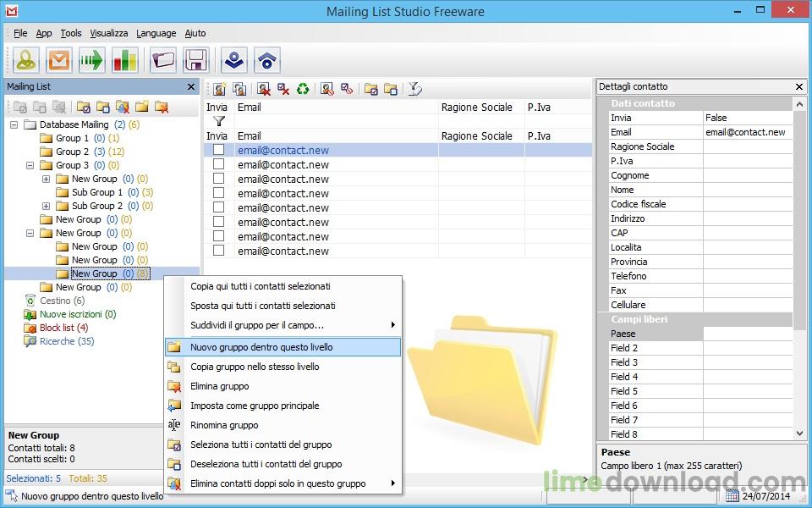Tick the Invia checkbox in the fourth contact row
The image size is (812, 508).
(219, 193)
